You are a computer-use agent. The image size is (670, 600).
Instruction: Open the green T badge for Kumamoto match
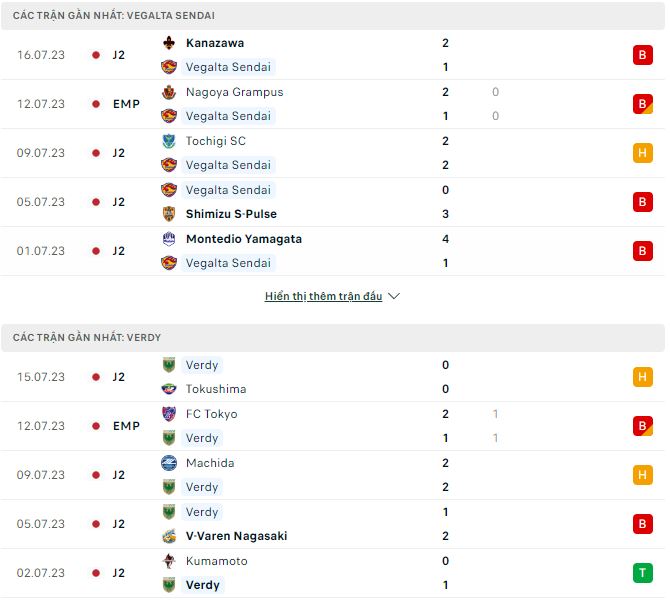[643, 573]
